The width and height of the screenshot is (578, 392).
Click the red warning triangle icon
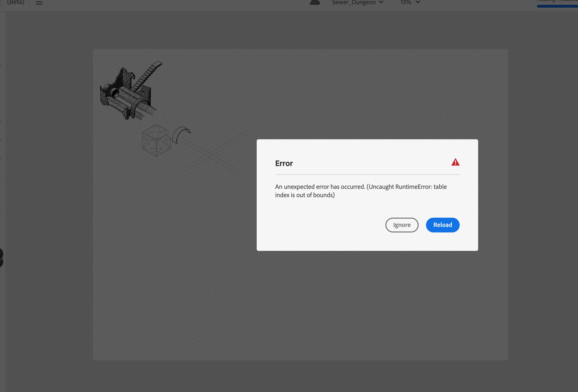(455, 162)
